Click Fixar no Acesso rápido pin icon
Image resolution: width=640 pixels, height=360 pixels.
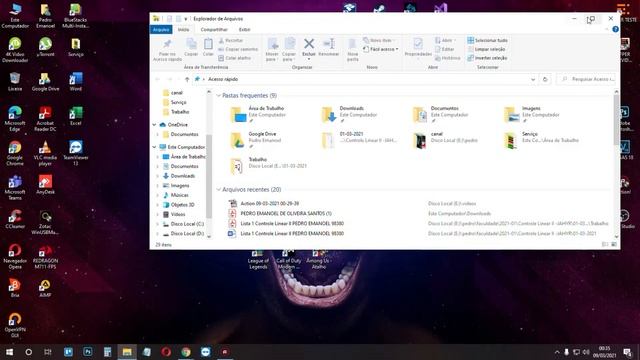point(167,44)
